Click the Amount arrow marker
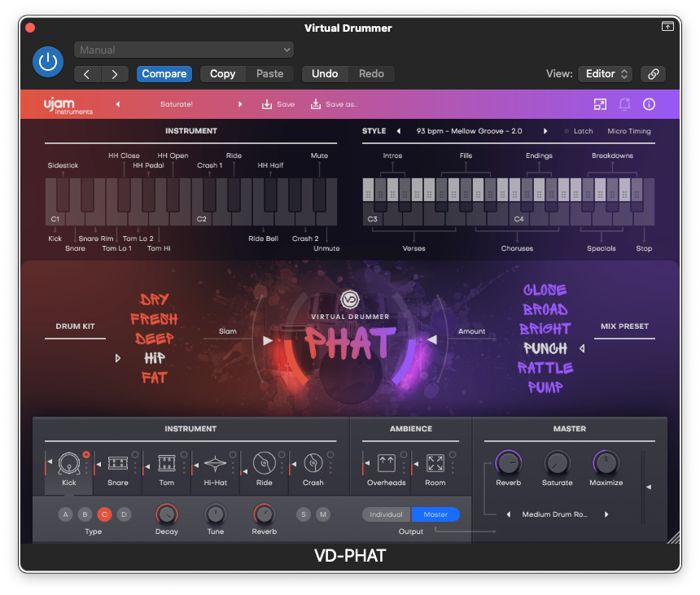 coord(432,339)
